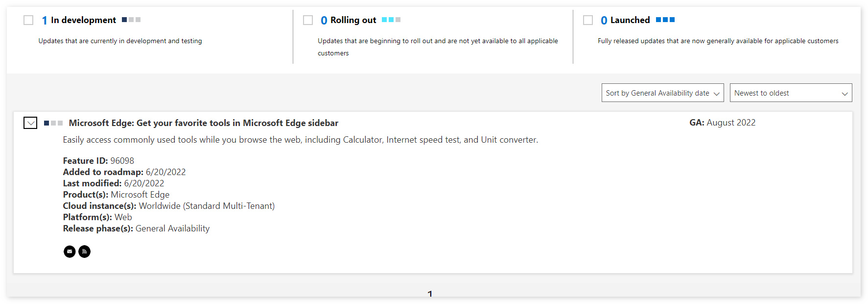Select the In development heading label
This screenshot has width=868, height=304.
pyautogui.click(x=83, y=20)
